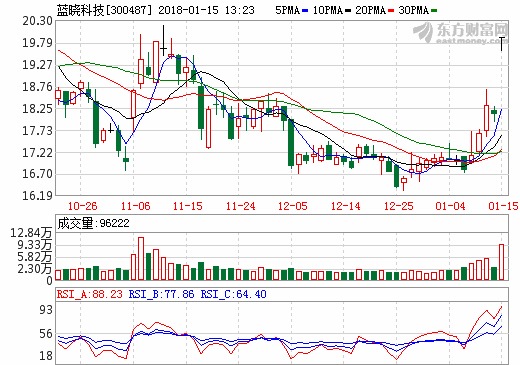This screenshot has height=365, width=520.
Task: Click the 10-26 date label
Action: click(82, 206)
